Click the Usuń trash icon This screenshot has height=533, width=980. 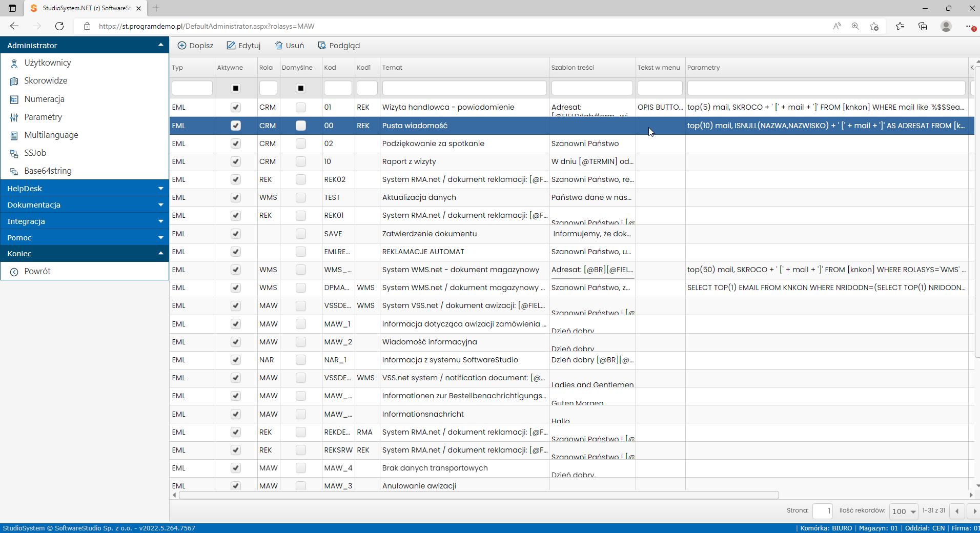279,46
